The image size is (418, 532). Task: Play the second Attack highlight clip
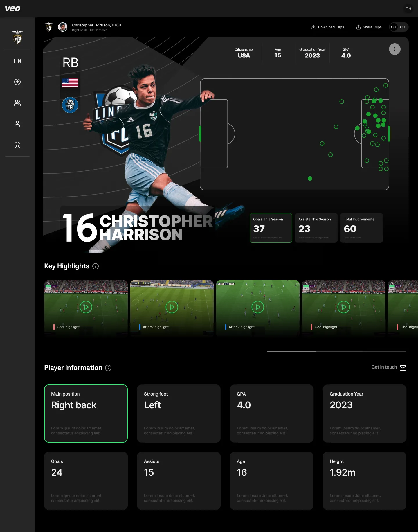pyautogui.click(x=258, y=307)
